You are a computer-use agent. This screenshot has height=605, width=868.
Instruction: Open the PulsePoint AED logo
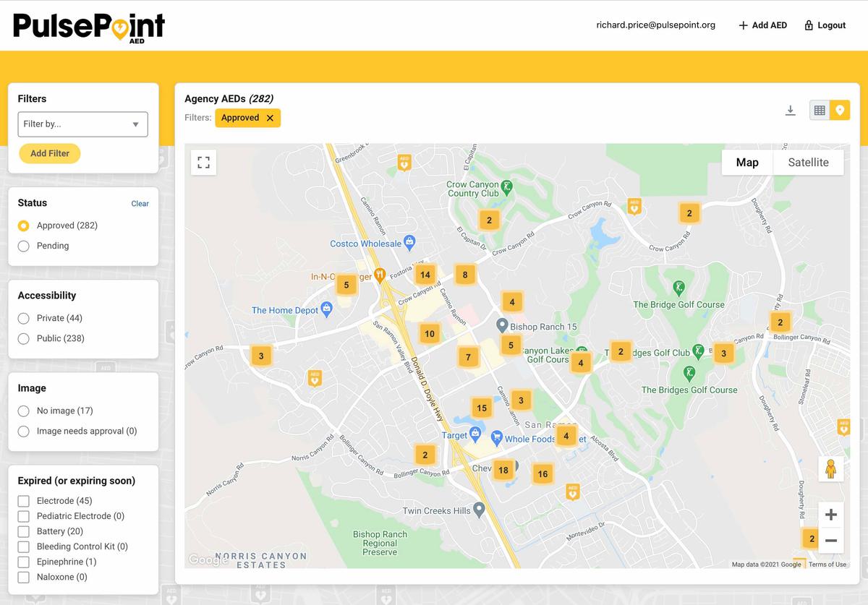click(x=88, y=25)
